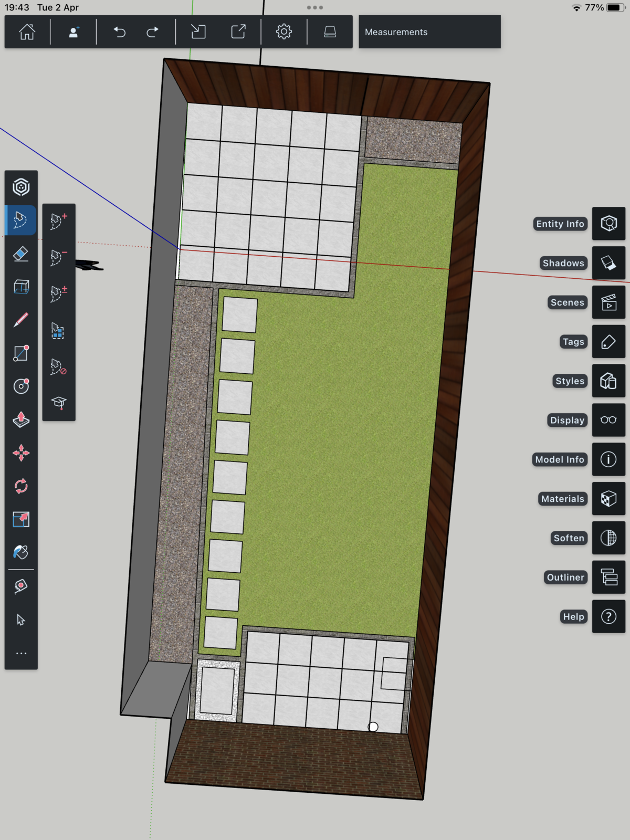Open the instructor graduation cap icon

point(59,403)
